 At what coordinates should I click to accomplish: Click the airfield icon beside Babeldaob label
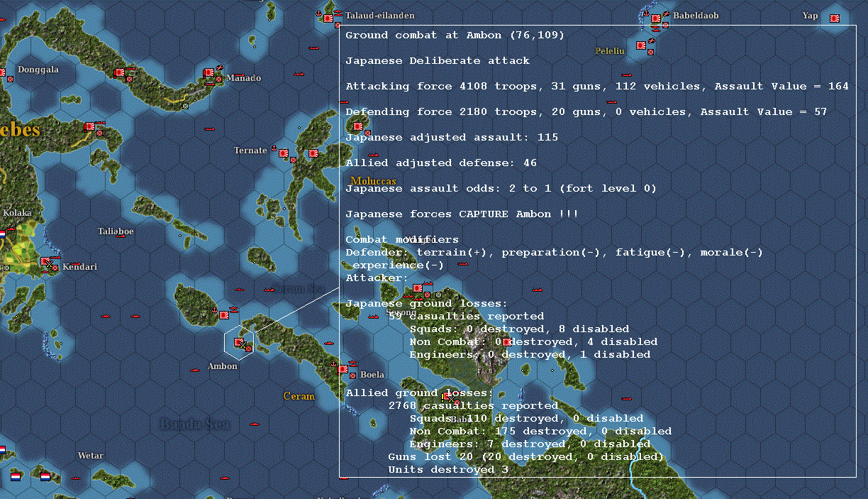click(x=667, y=14)
